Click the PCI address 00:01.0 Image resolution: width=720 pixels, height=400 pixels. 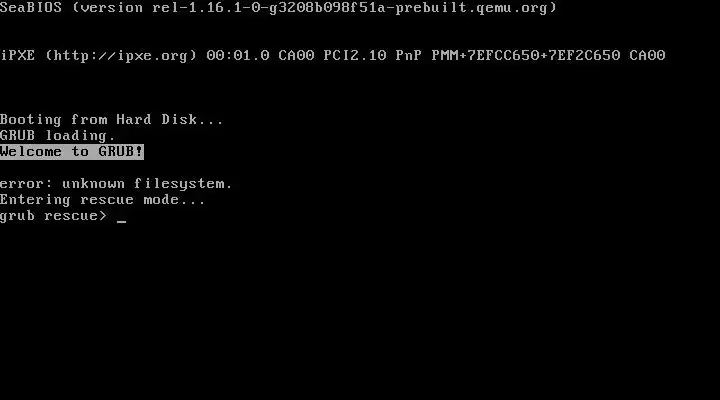click(x=238, y=56)
